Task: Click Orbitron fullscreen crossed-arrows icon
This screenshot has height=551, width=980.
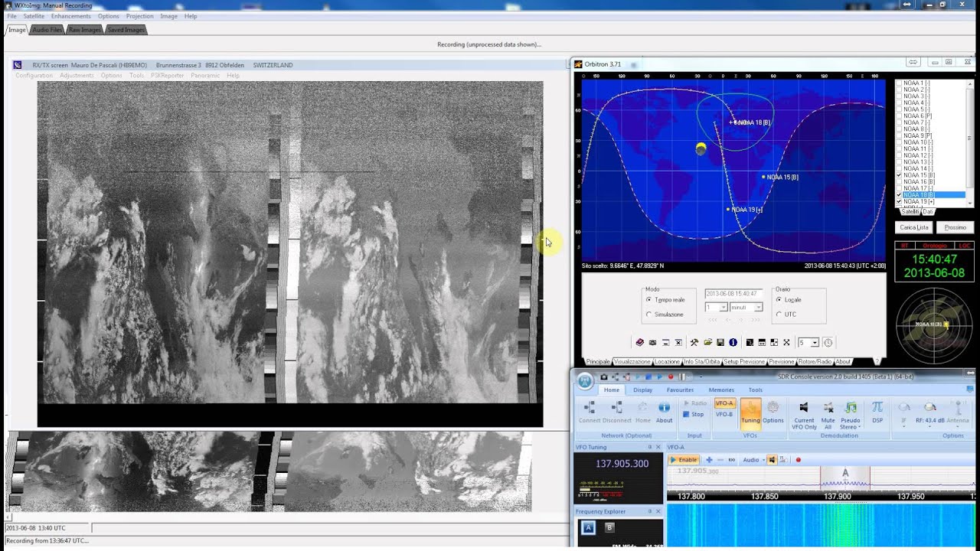Action: pyautogui.click(x=786, y=342)
